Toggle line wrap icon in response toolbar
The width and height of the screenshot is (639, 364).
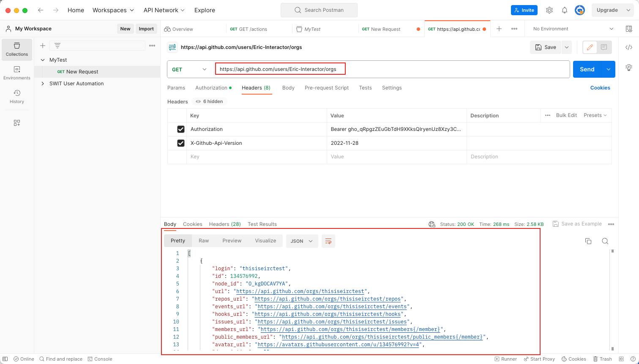click(x=328, y=241)
